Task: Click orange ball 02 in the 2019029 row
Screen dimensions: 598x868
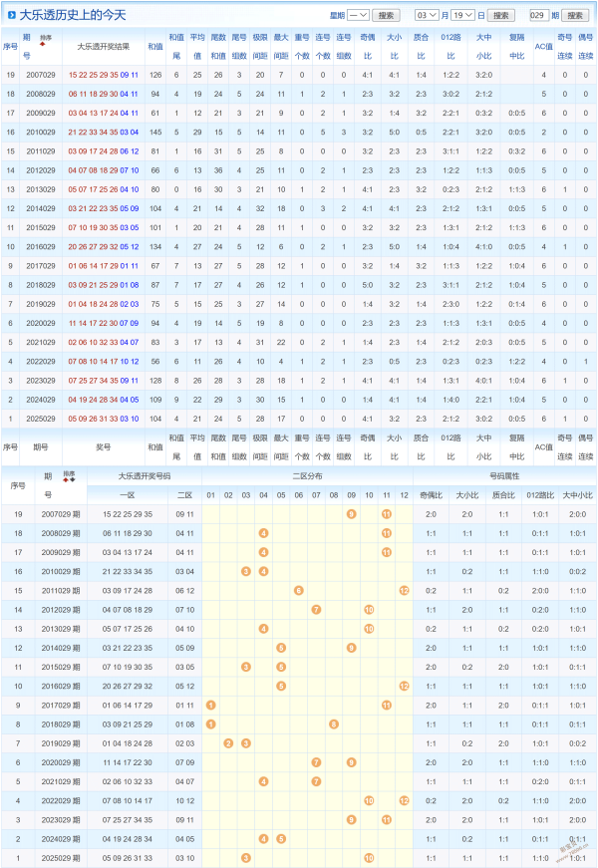Action: pos(228,742)
